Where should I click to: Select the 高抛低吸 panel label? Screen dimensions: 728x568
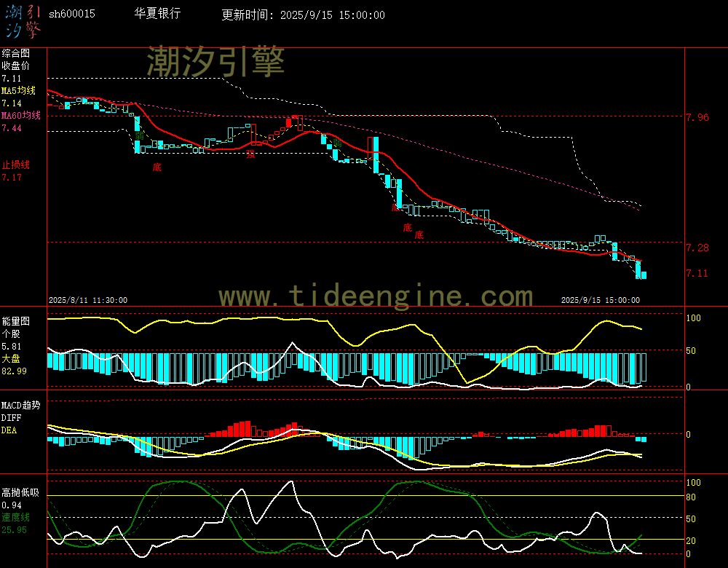coord(20,493)
